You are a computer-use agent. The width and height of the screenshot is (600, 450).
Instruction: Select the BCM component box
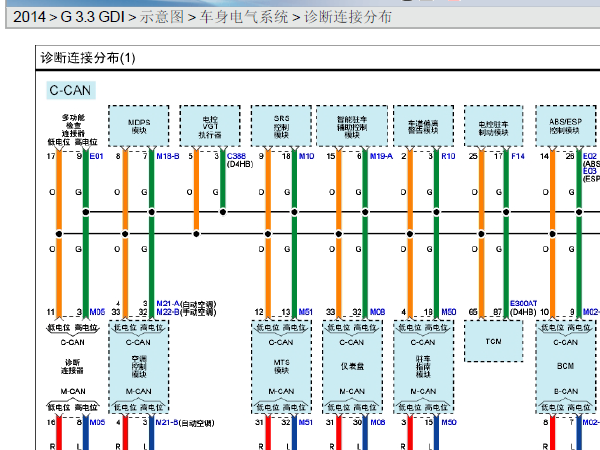(566, 367)
